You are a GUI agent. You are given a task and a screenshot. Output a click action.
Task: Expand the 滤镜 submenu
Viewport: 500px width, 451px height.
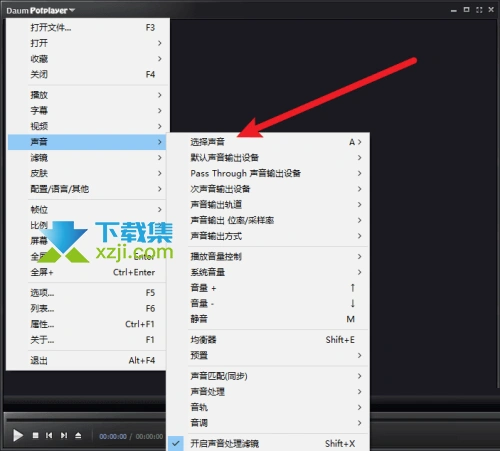click(87, 157)
